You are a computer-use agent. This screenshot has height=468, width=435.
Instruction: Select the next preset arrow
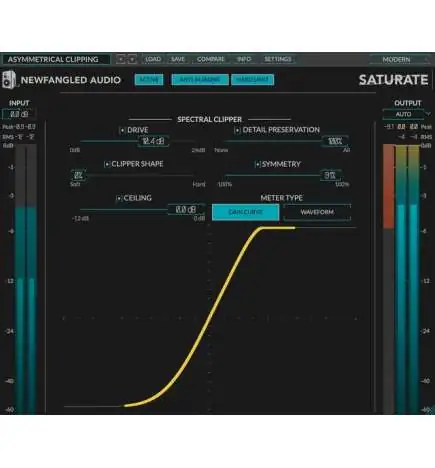132,59
